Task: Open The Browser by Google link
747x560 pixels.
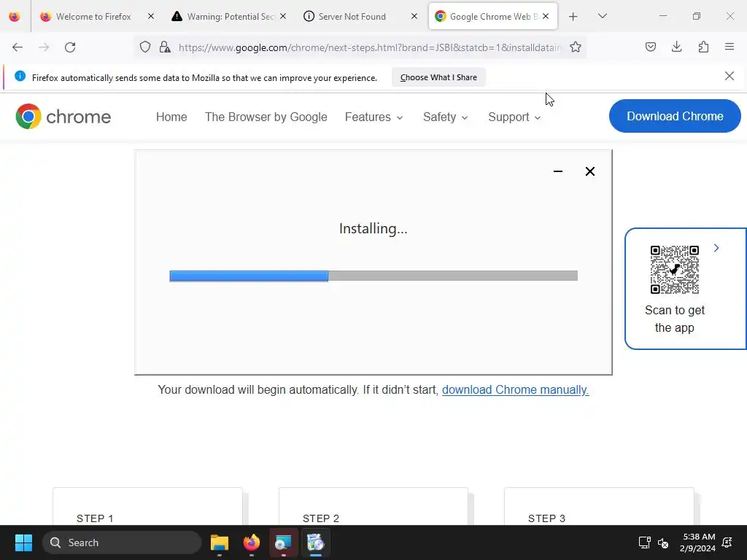Action: 266,117
